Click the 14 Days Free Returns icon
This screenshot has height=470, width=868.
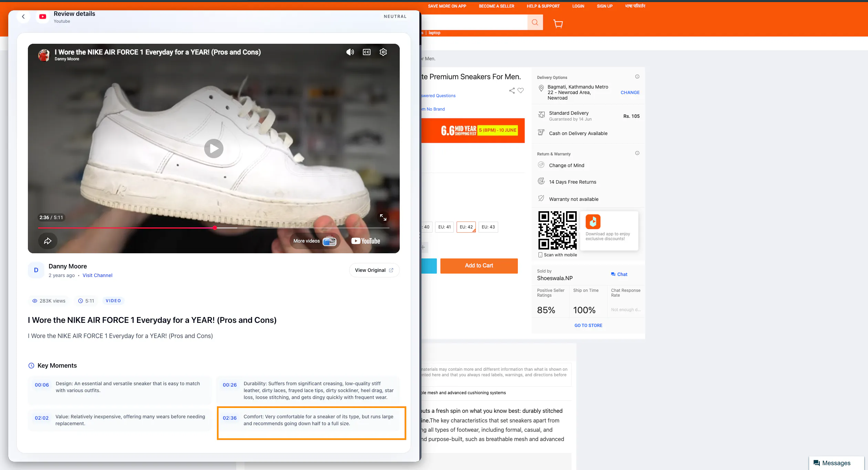pyautogui.click(x=541, y=181)
